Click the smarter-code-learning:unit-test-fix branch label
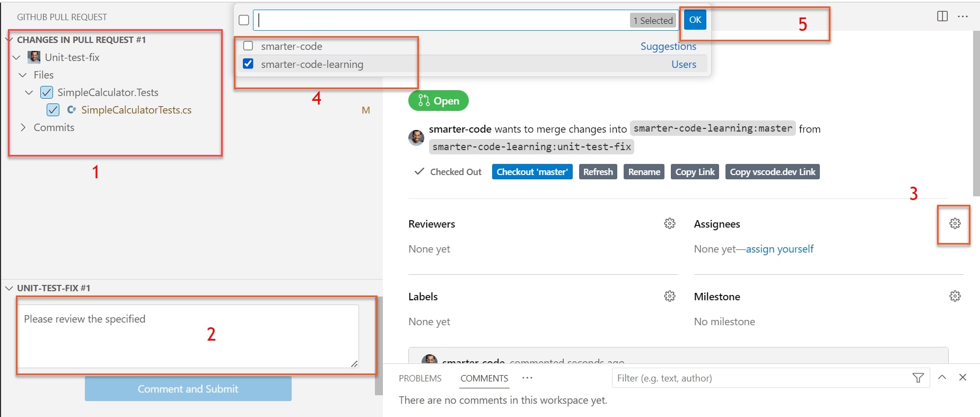The width and height of the screenshot is (980, 417). pyautogui.click(x=531, y=146)
